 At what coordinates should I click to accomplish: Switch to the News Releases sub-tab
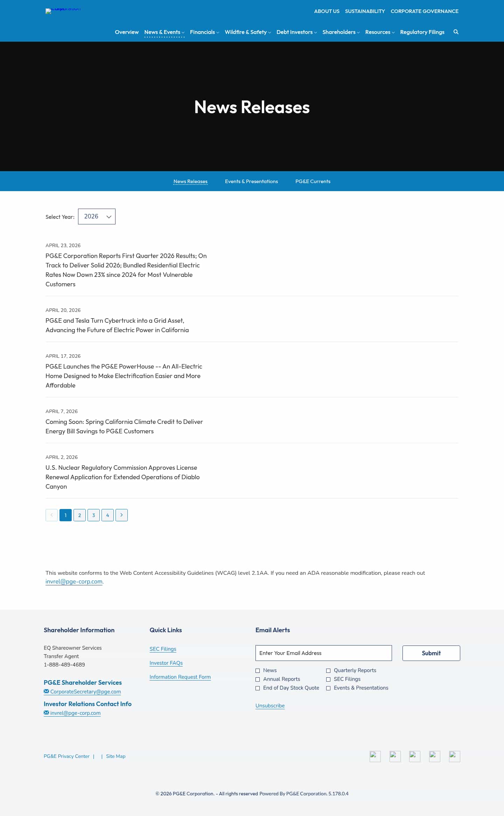click(190, 181)
